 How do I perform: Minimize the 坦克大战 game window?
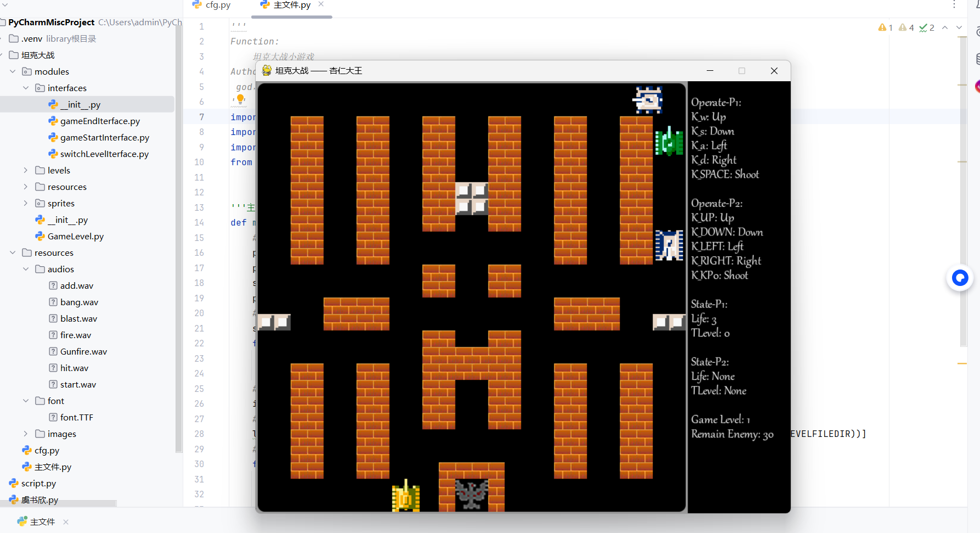pyautogui.click(x=709, y=70)
